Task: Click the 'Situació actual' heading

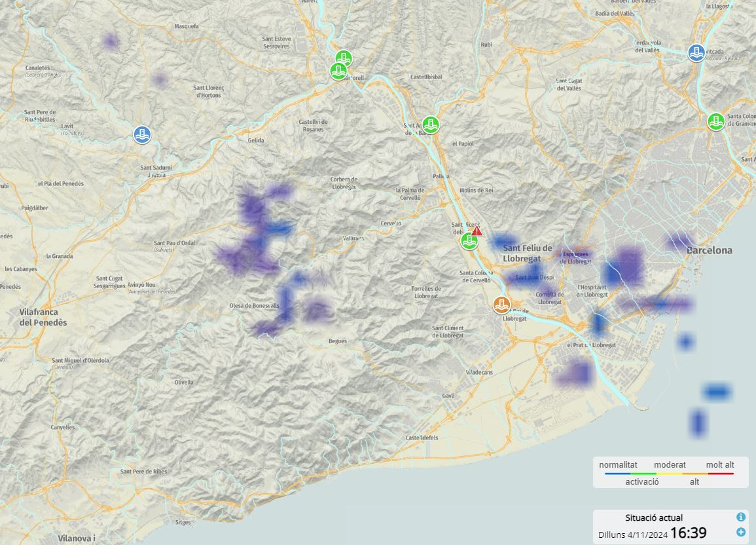Action: [654, 518]
